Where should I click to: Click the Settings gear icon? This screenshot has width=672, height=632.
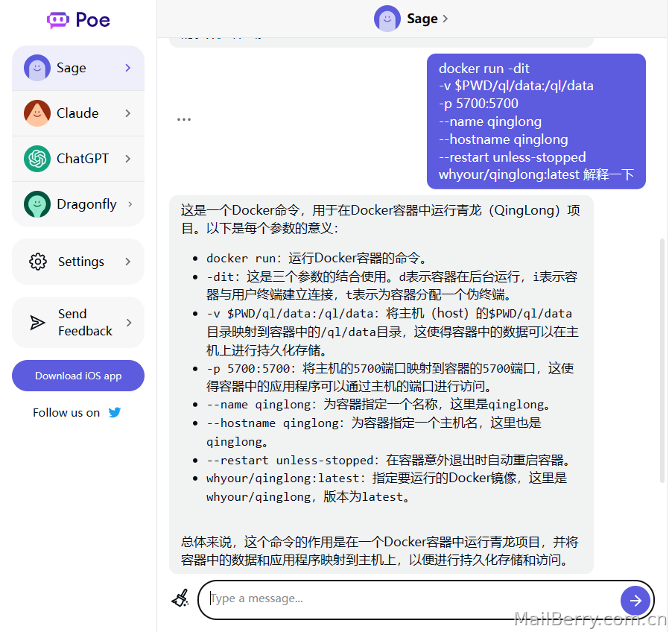coord(38,262)
